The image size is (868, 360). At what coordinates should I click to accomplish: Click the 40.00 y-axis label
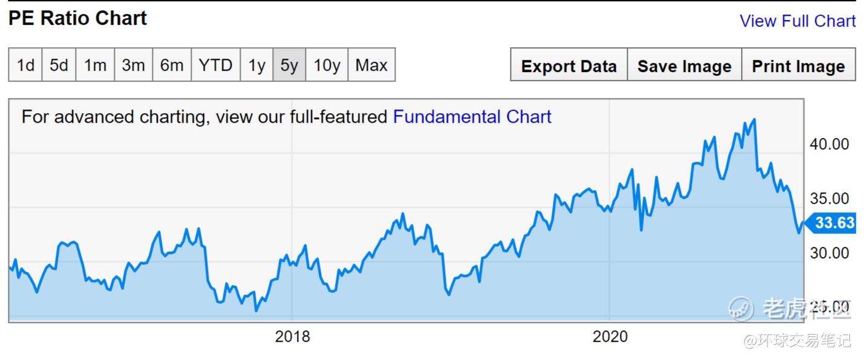pyautogui.click(x=829, y=144)
